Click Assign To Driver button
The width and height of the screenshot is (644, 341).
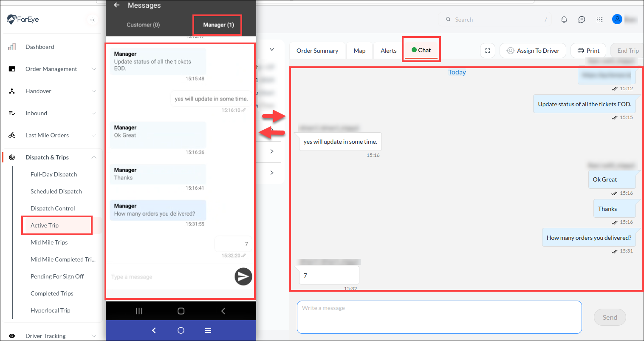[x=533, y=51]
